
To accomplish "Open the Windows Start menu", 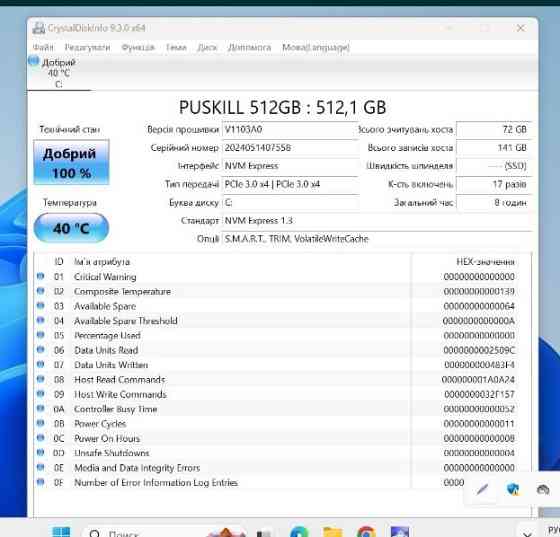I will pos(61,532).
